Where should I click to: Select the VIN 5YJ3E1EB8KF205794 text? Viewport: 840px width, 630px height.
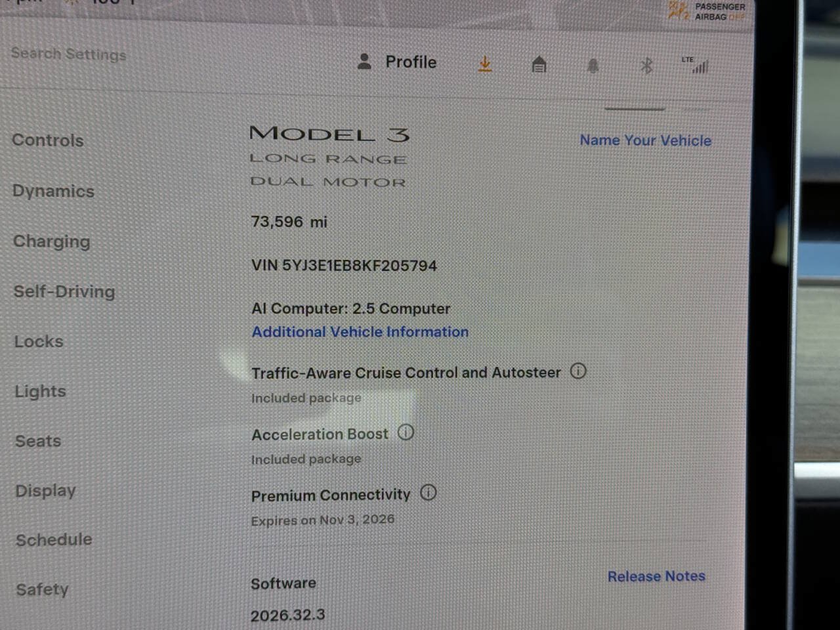(x=345, y=266)
